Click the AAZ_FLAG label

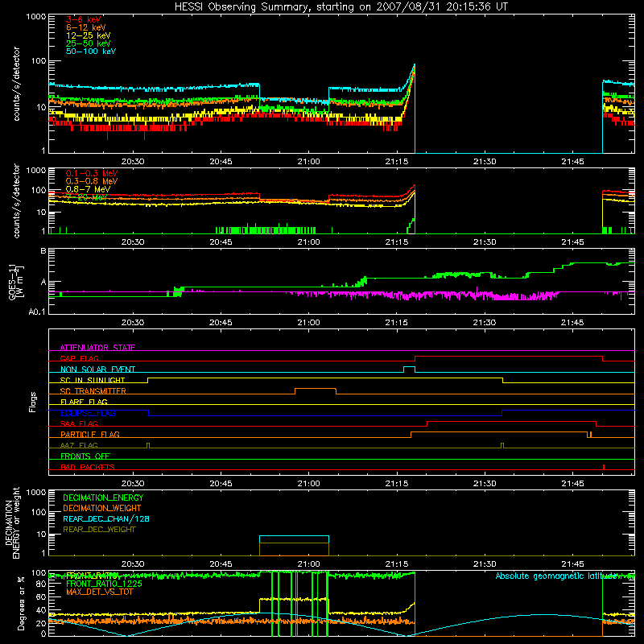tap(79, 445)
